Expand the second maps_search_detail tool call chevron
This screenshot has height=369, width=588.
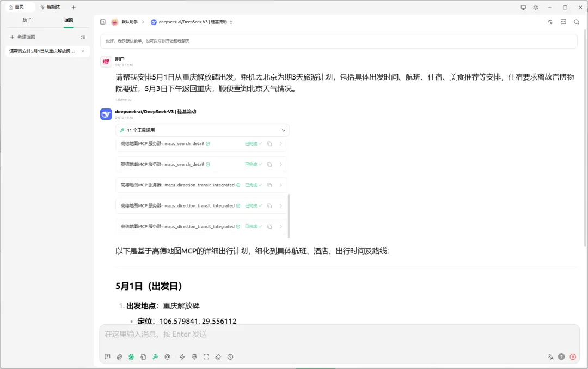(x=281, y=165)
